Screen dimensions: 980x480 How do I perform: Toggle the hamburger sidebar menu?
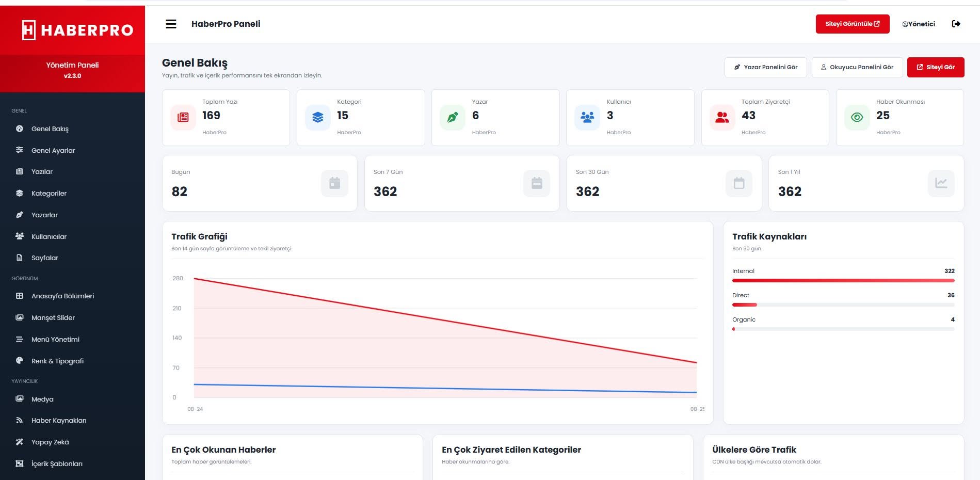(171, 24)
